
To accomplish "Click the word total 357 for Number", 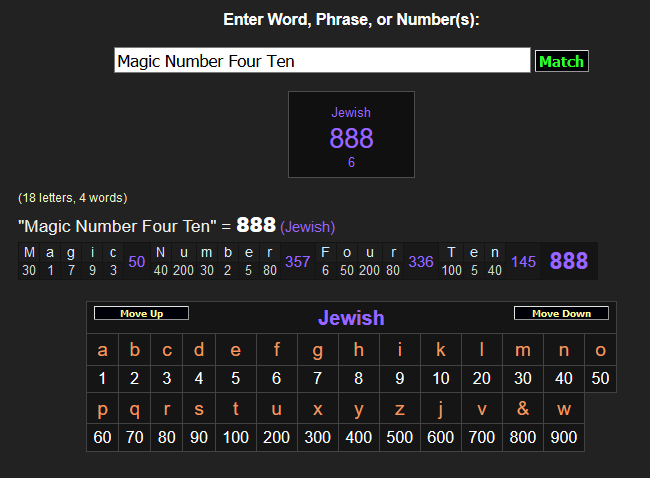I will 297,261.
